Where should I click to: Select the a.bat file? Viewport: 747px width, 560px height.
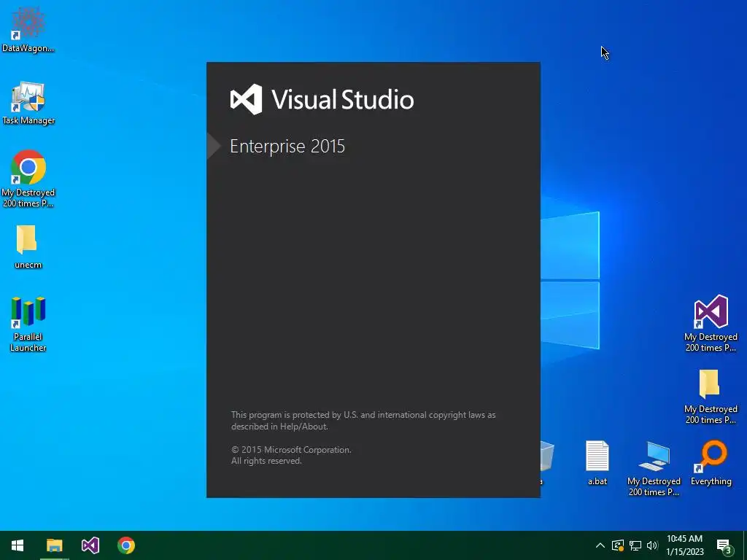pos(597,463)
